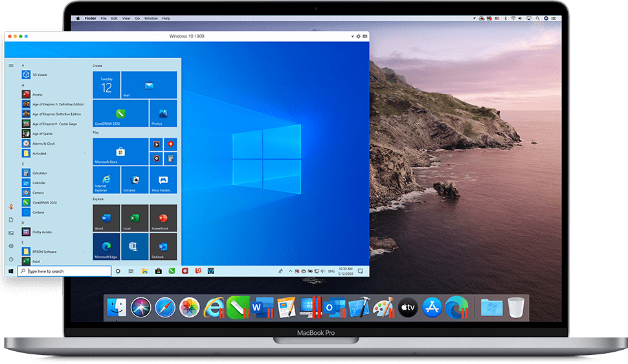The image size is (628, 364).
Task: Open Photos app in the macOS Dock
Action: pos(190,308)
